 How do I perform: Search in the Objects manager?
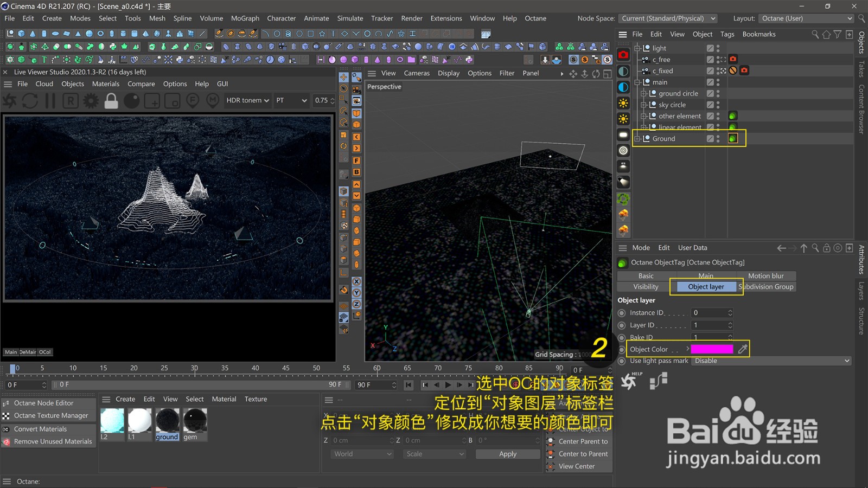[815, 34]
